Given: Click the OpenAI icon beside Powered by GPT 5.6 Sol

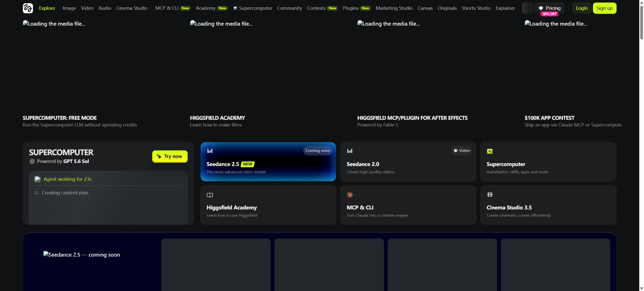Looking at the screenshot, I should (32, 161).
